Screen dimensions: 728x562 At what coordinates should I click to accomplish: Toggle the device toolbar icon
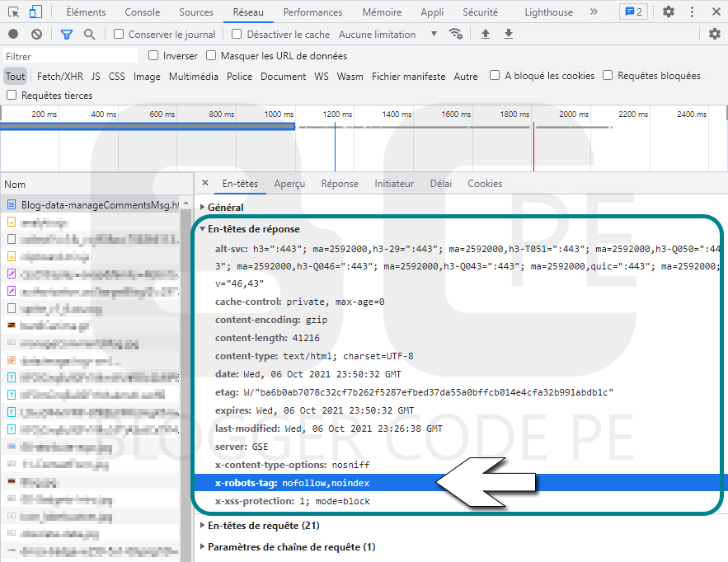click(x=35, y=12)
